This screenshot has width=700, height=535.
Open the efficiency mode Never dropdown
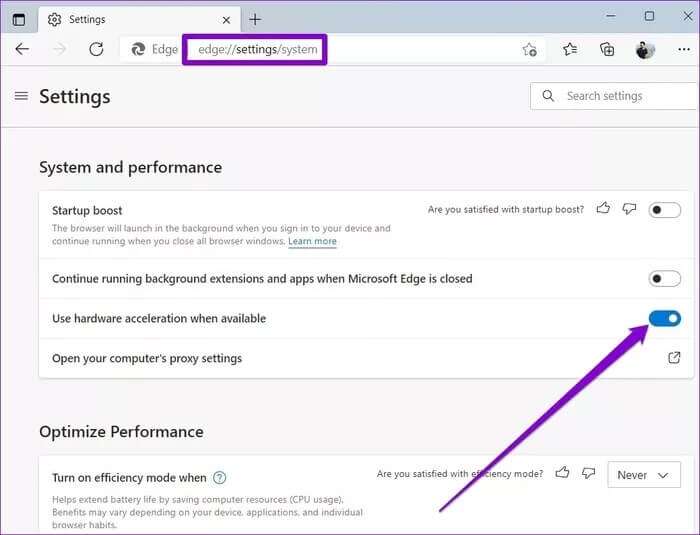644,475
